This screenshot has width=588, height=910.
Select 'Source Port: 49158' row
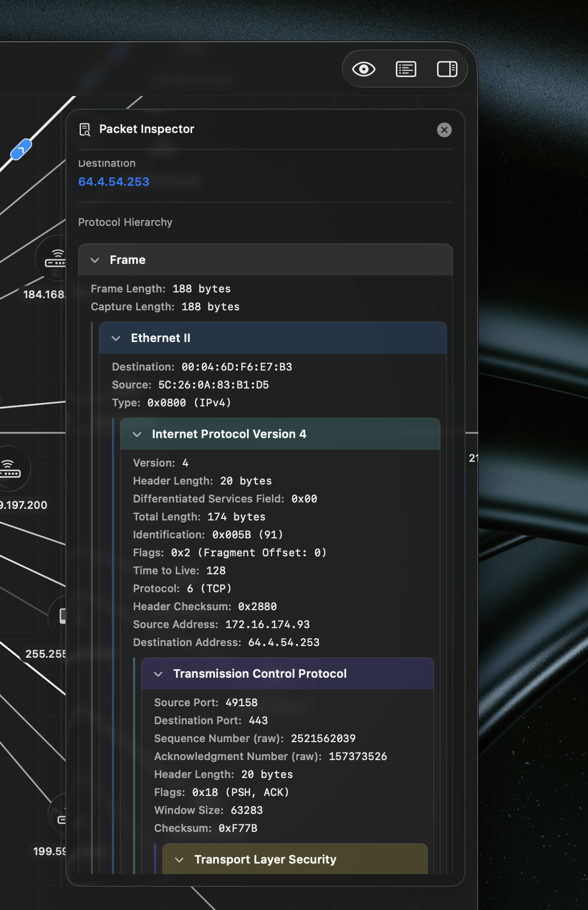coord(206,703)
